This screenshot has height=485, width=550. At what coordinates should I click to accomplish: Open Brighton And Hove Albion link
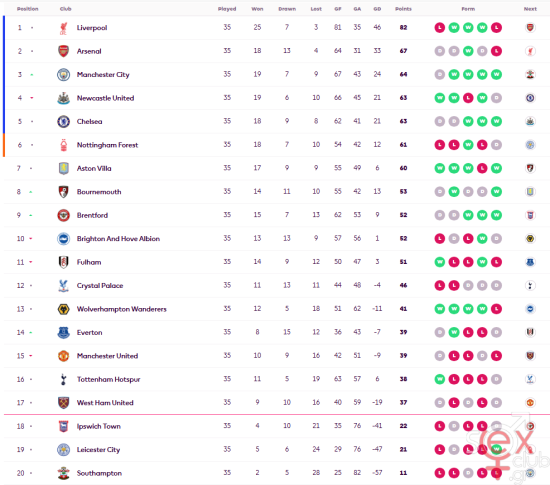point(118,239)
